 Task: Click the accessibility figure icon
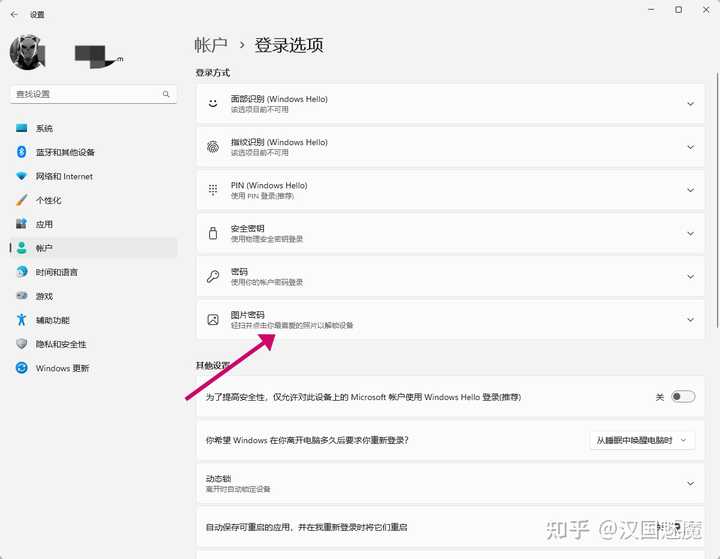pos(22,320)
